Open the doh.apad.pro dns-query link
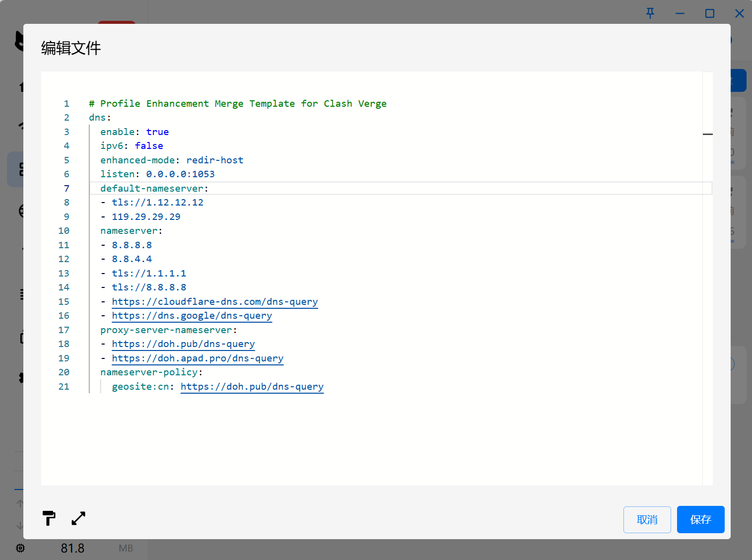752x560 pixels. (x=198, y=358)
